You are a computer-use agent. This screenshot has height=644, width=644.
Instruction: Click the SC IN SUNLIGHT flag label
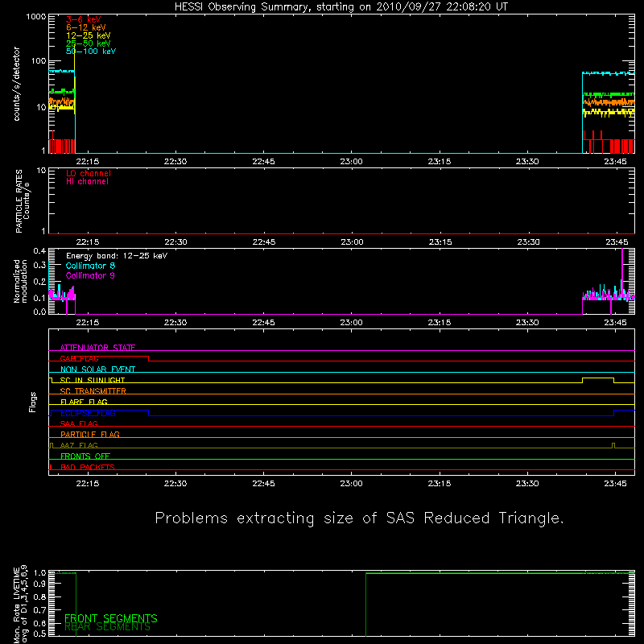(x=93, y=380)
